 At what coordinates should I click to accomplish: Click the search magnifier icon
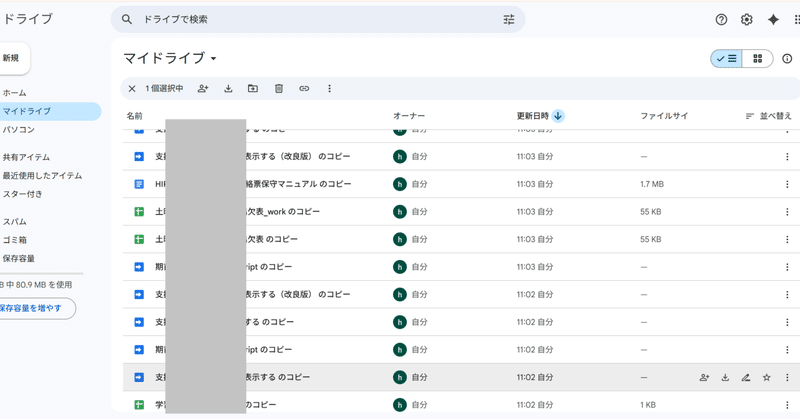coord(127,19)
